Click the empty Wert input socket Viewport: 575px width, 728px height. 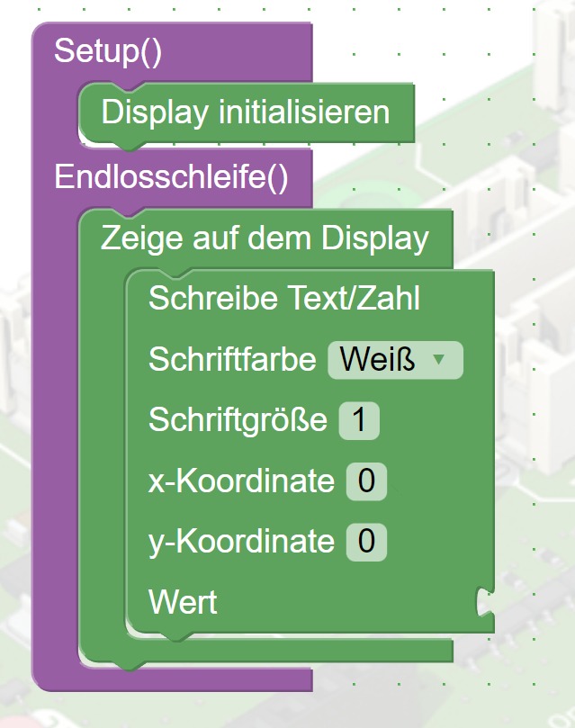pos(485,601)
